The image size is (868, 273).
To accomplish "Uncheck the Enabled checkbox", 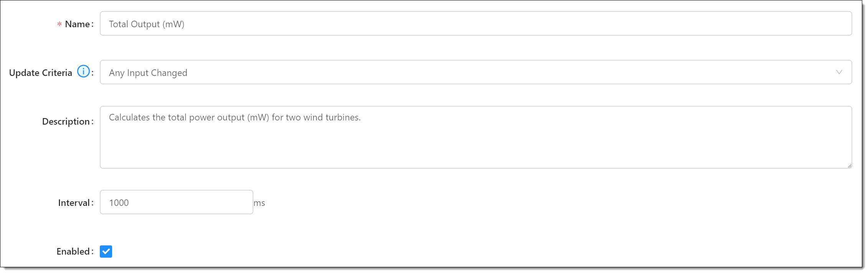I will (x=106, y=252).
